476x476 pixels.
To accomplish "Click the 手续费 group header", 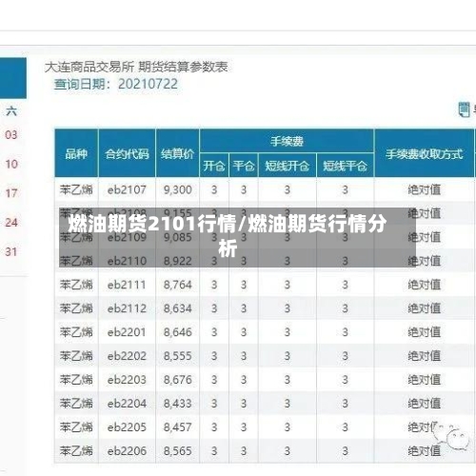I will [287, 141].
